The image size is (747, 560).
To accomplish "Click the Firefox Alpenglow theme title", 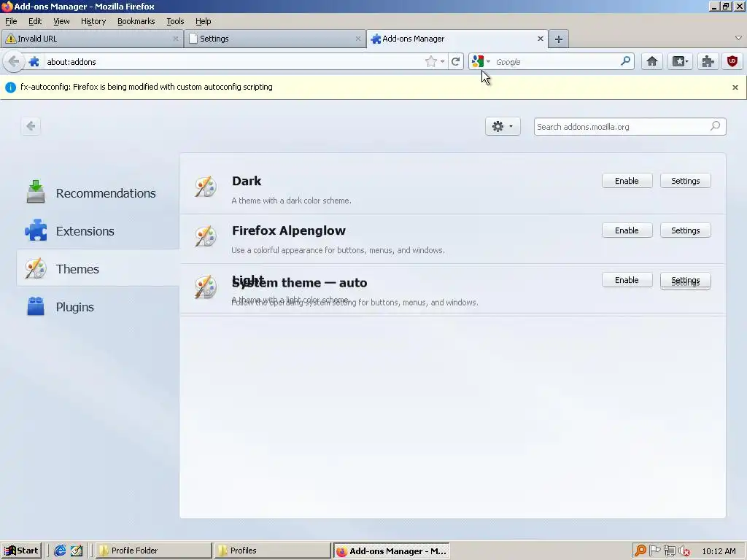I will (289, 230).
